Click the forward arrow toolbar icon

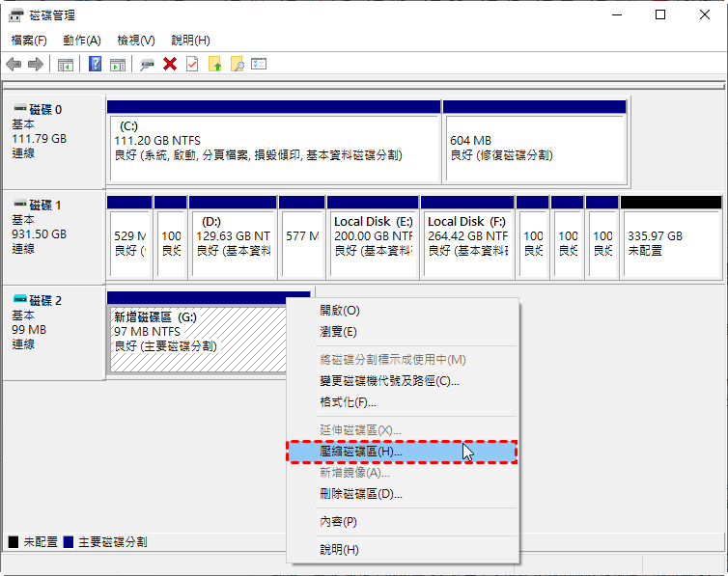coord(36,65)
